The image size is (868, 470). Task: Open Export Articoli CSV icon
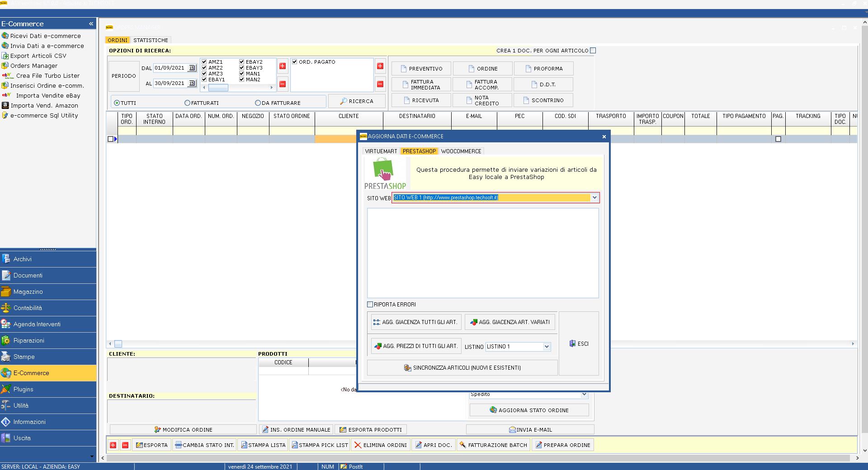click(5, 56)
